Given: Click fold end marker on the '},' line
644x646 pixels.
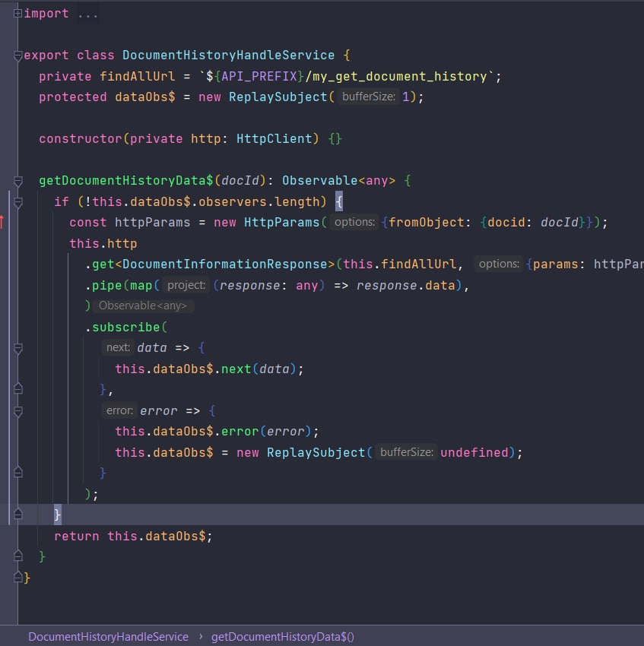Looking at the screenshot, I should 17,388.
